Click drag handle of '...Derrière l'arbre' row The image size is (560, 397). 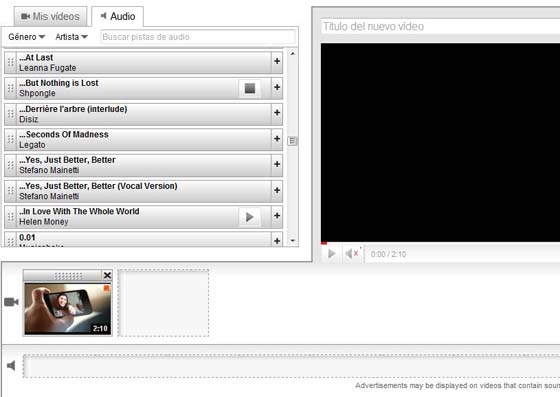click(11, 114)
